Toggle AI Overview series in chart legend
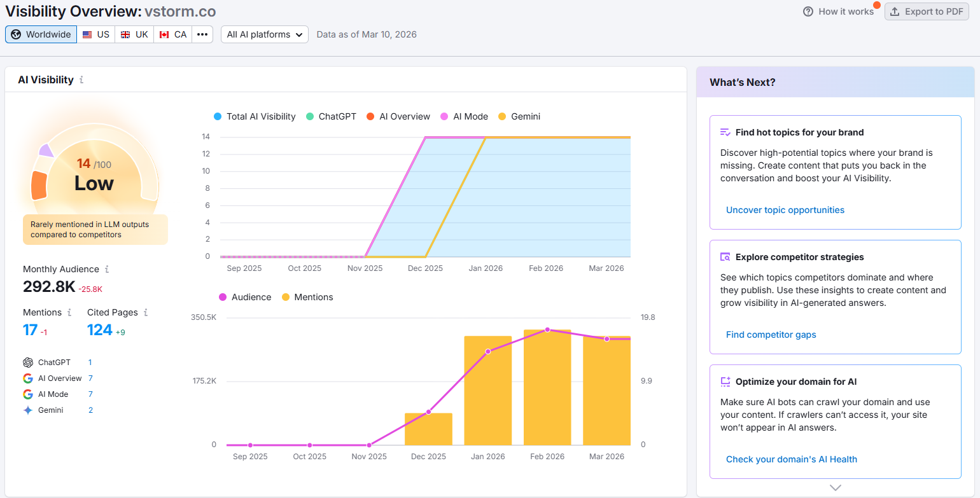This screenshot has height=498, width=980. pos(398,116)
